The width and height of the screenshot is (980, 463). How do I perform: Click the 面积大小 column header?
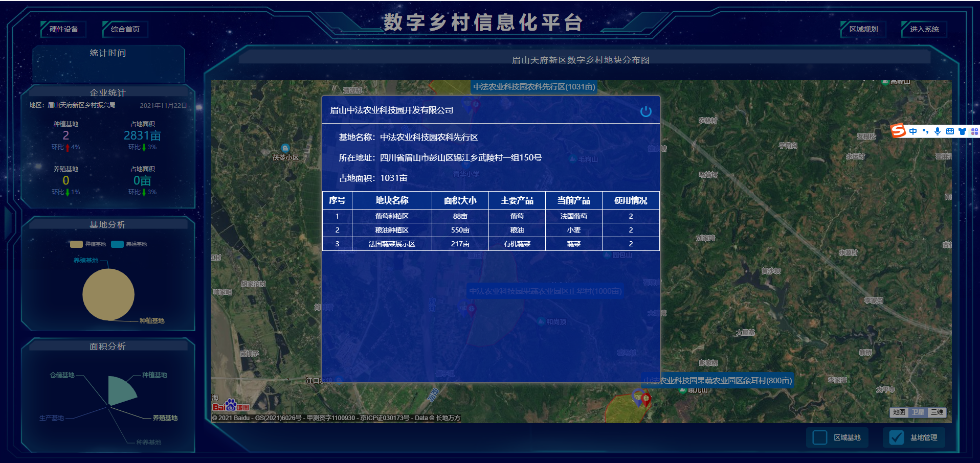point(460,201)
